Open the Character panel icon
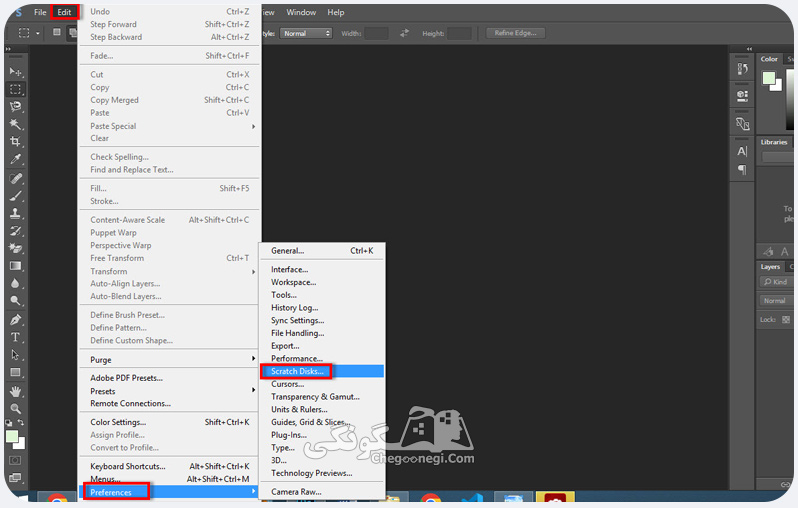Screen dimensions: 798x508 point(743,151)
